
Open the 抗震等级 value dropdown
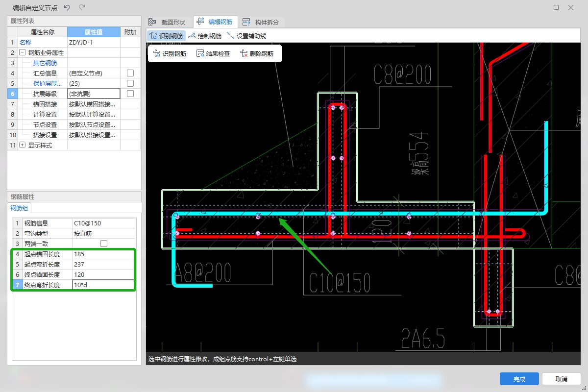94,94
